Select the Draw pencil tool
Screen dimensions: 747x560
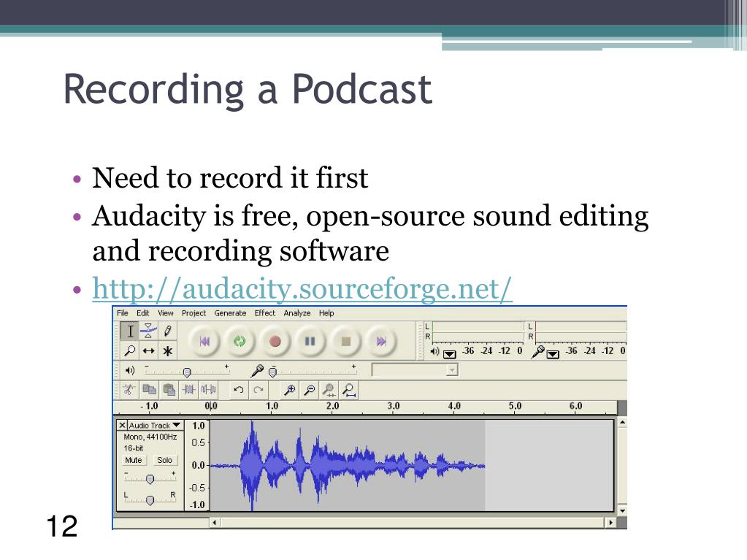click(x=168, y=331)
